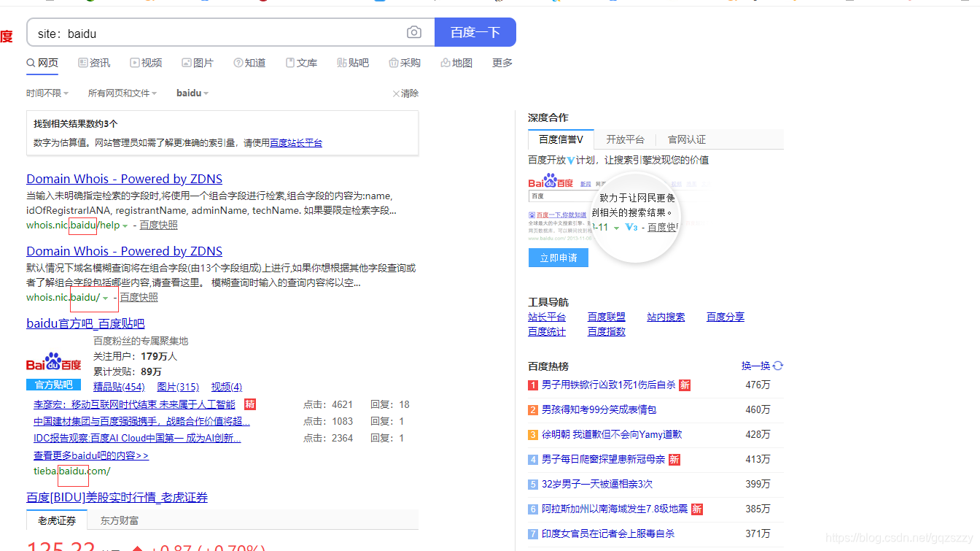Expand the 时间不限 time filter

[x=47, y=93]
